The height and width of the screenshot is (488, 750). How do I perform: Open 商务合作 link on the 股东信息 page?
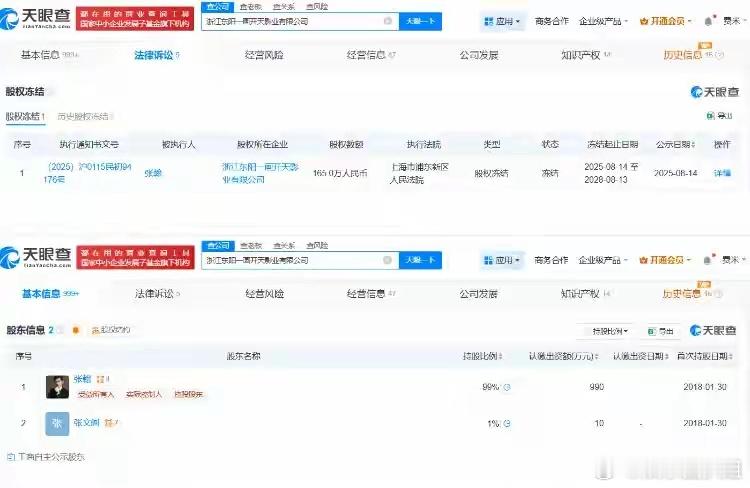click(551, 260)
